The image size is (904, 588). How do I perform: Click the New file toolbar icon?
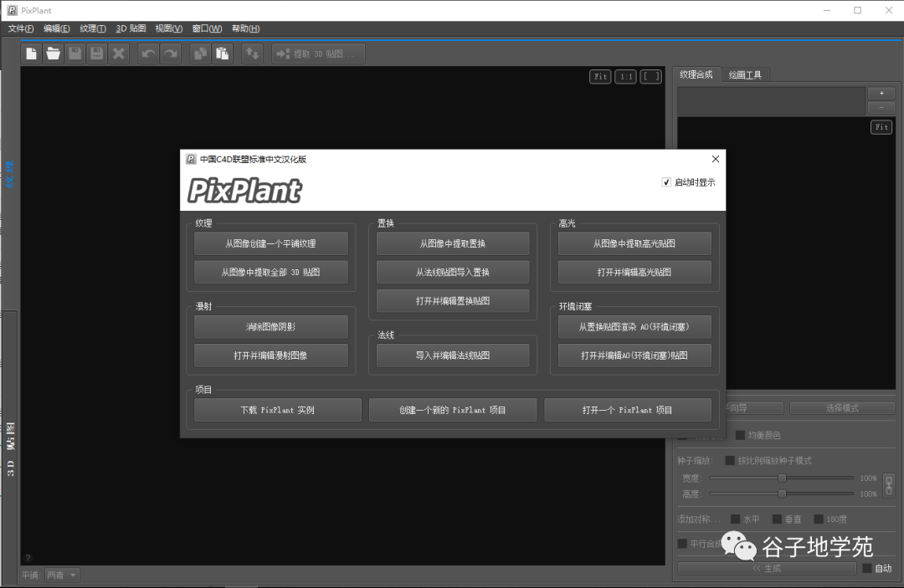pos(31,54)
